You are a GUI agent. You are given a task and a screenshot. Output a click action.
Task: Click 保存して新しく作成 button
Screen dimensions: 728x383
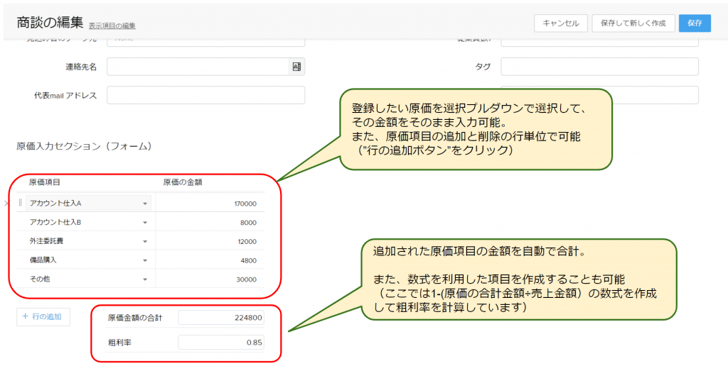pyautogui.click(x=633, y=23)
